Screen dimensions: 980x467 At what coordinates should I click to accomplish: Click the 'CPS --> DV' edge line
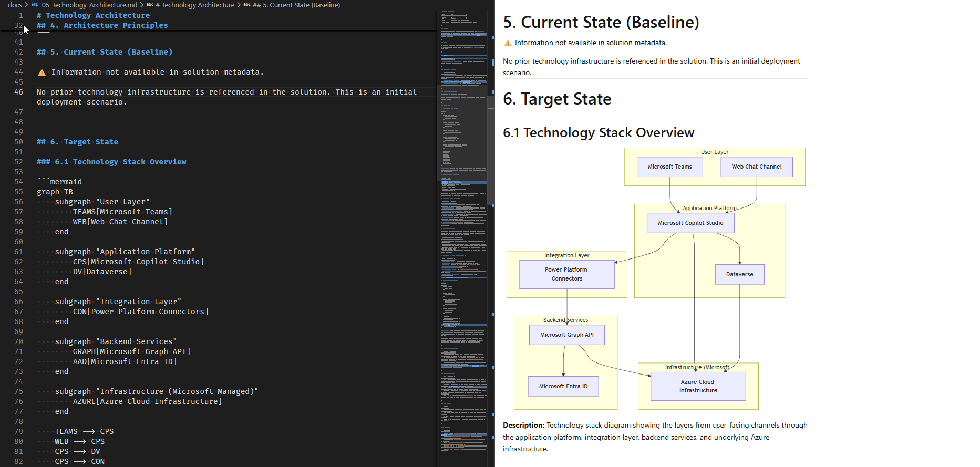pos(77,451)
